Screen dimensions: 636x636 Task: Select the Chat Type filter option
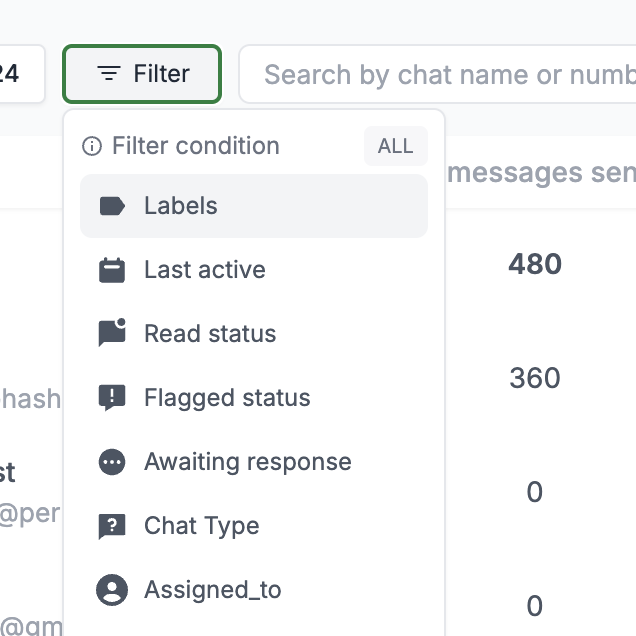(x=254, y=526)
